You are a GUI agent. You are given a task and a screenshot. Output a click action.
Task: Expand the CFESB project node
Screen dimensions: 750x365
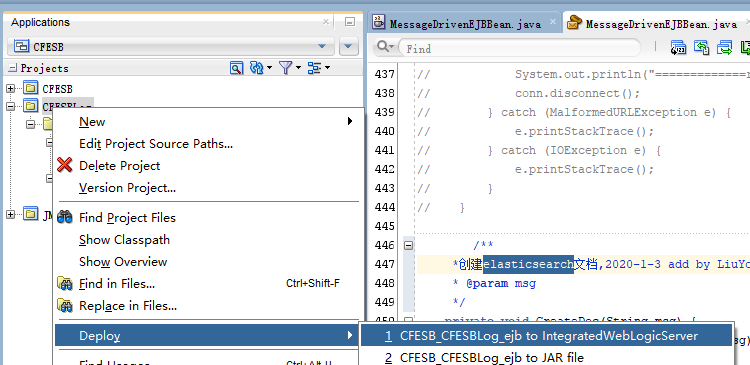click(x=11, y=88)
